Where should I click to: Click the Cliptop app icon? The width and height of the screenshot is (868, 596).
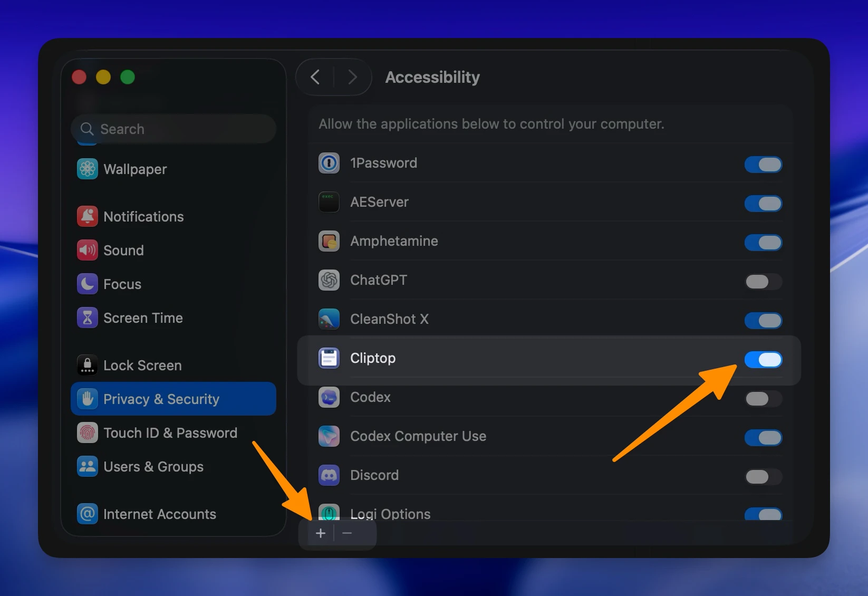pyautogui.click(x=329, y=358)
